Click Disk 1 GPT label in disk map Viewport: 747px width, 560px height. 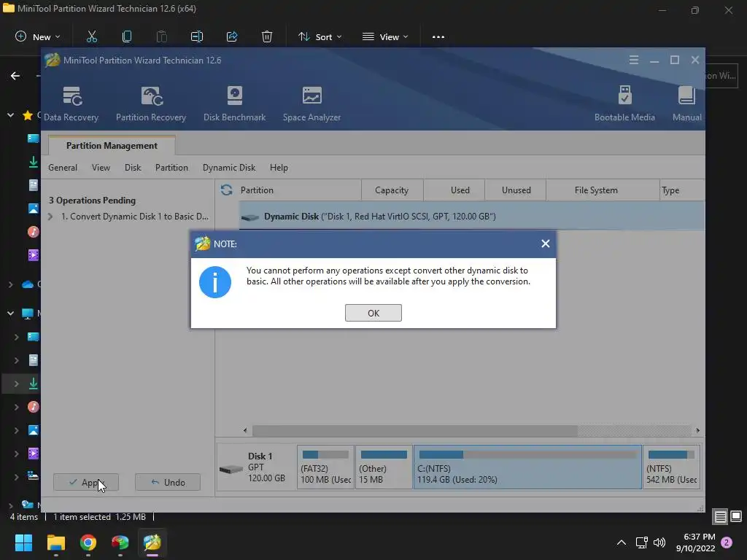pyautogui.click(x=258, y=467)
